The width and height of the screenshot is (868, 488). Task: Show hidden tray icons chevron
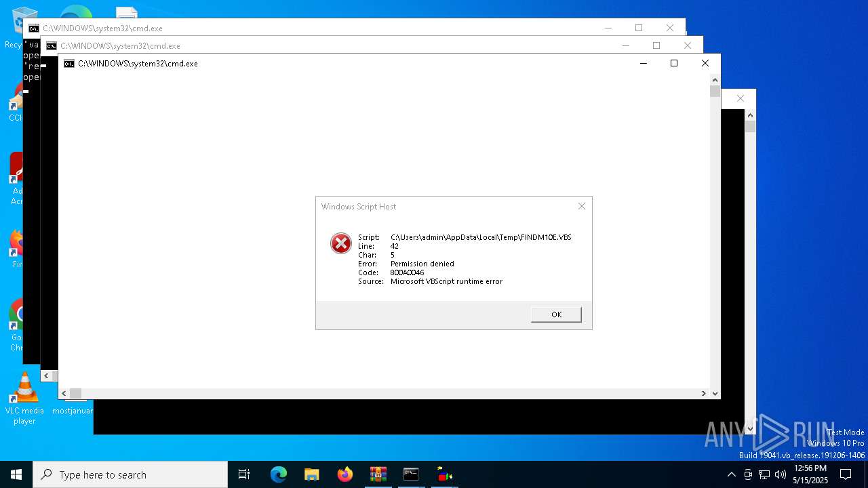pyautogui.click(x=731, y=474)
